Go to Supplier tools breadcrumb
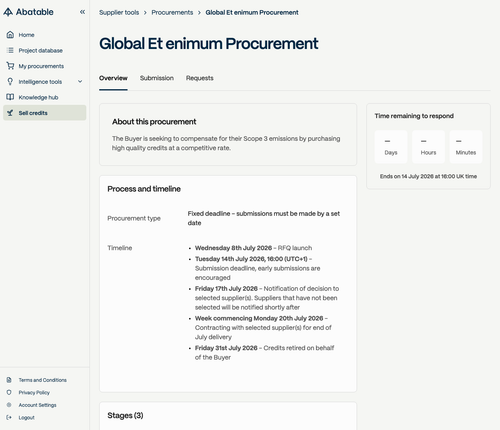Screen dimensions: 500x430 point(119,12)
